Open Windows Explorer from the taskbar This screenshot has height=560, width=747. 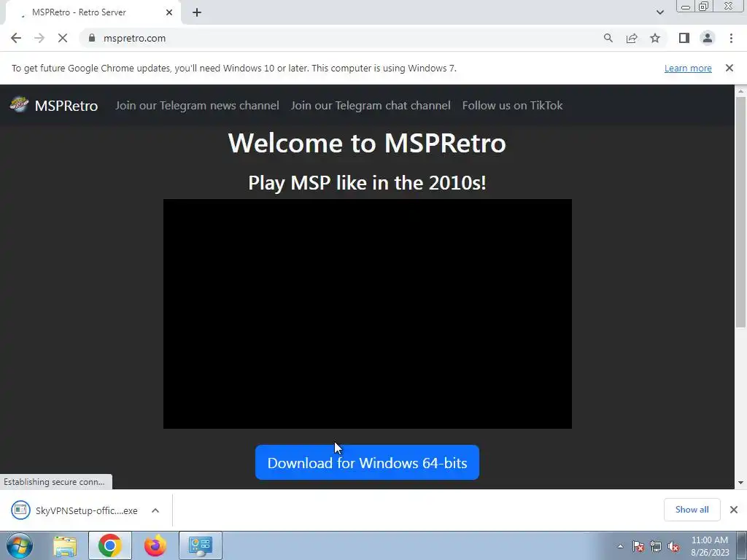(65, 545)
